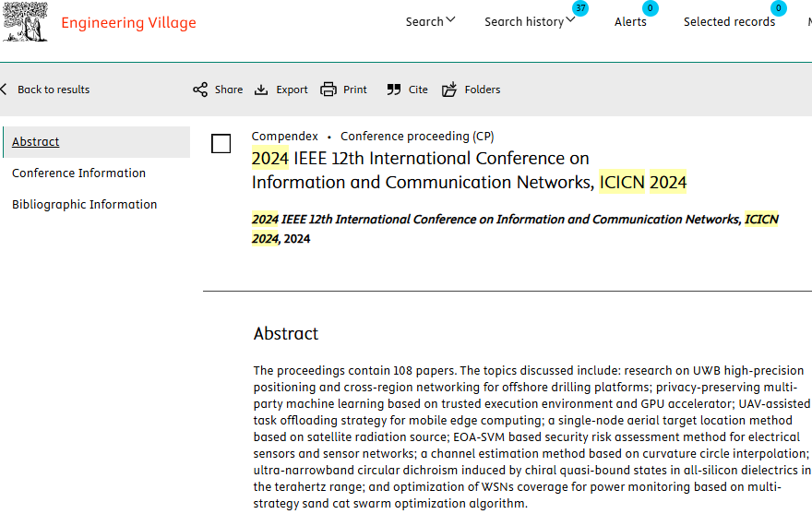
Task: Click the Elsevier tree logo icon
Action: (25, 22)
